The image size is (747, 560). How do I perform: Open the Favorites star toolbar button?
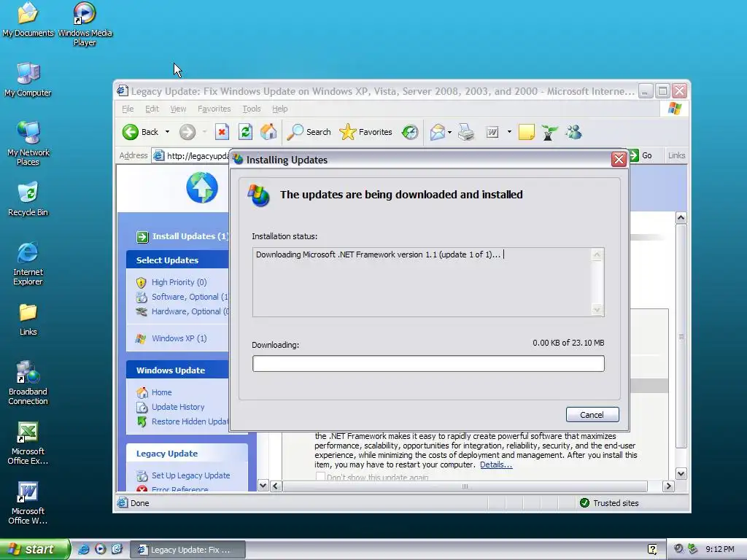click(366, 132)
